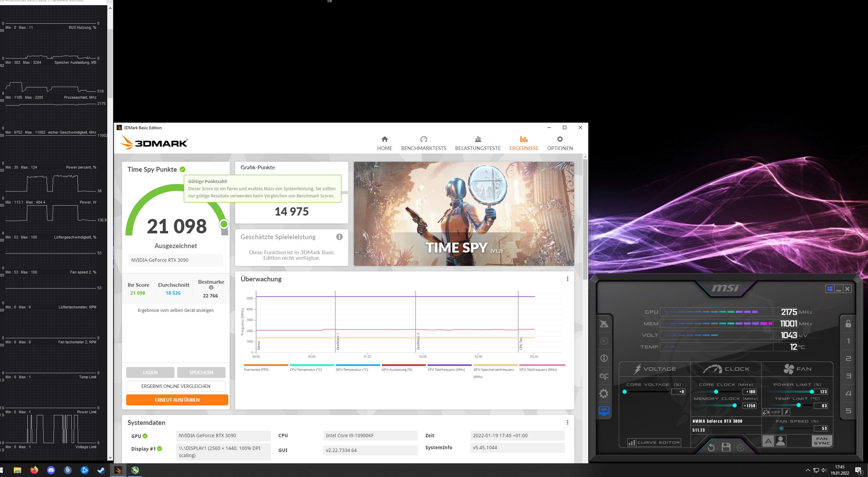The width and height of the screenshot is (868, 477).
Task: Click Ergebnis Online Vergleichen button
Action: tap(176, 386)
